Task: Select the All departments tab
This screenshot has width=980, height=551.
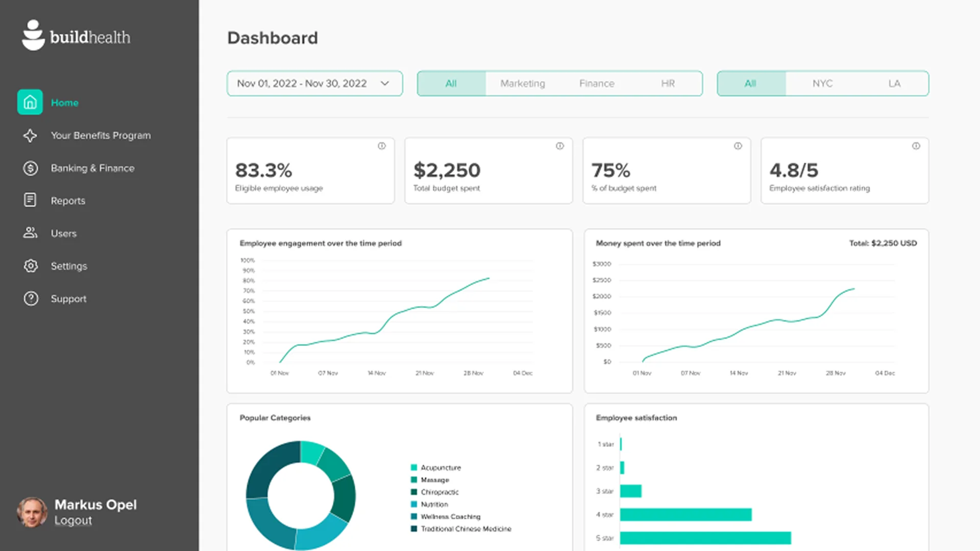Action: (451, 83)
